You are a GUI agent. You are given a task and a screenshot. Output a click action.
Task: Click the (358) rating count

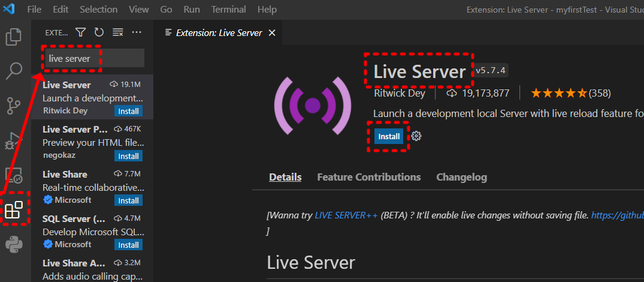point(600,94)
